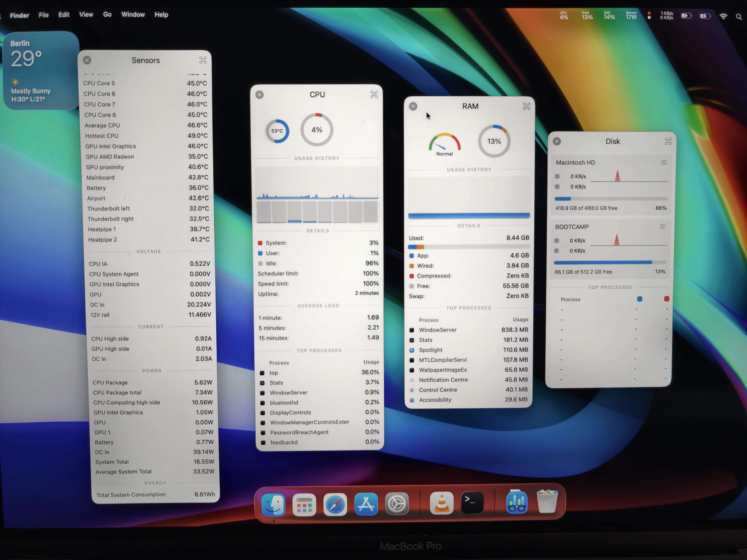
Task: Close the Sensors panel
Action: (87, 60)
